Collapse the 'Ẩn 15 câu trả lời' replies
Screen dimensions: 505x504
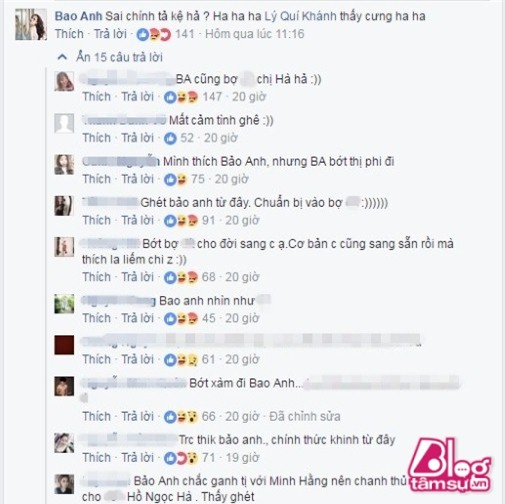coord(110,57)
